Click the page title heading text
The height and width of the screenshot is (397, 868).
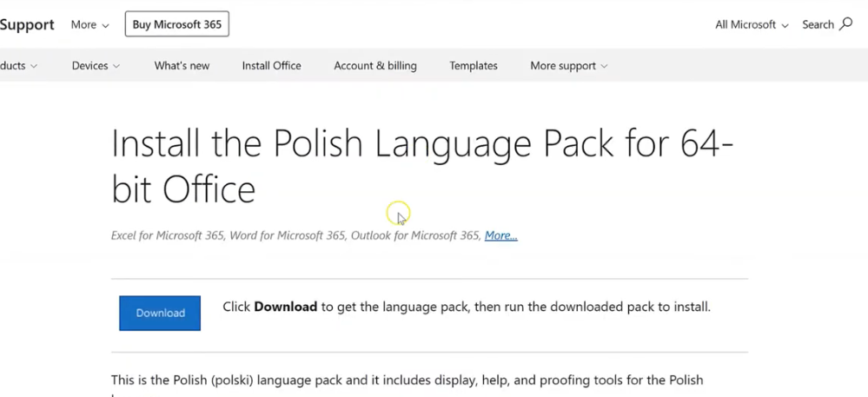(421, 166)
